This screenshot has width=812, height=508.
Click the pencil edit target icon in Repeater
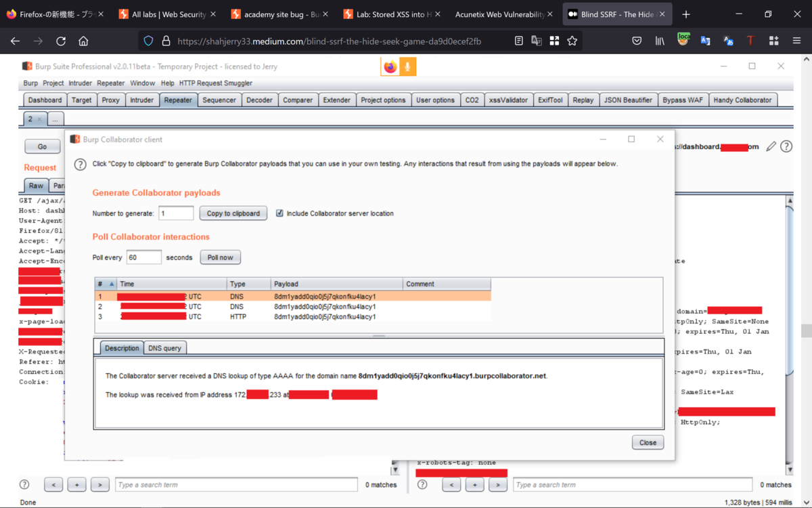pos(771,146)
